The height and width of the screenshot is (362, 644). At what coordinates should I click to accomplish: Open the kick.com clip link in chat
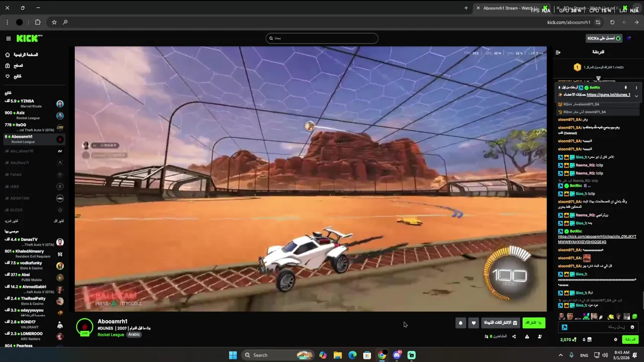(597, 239)
